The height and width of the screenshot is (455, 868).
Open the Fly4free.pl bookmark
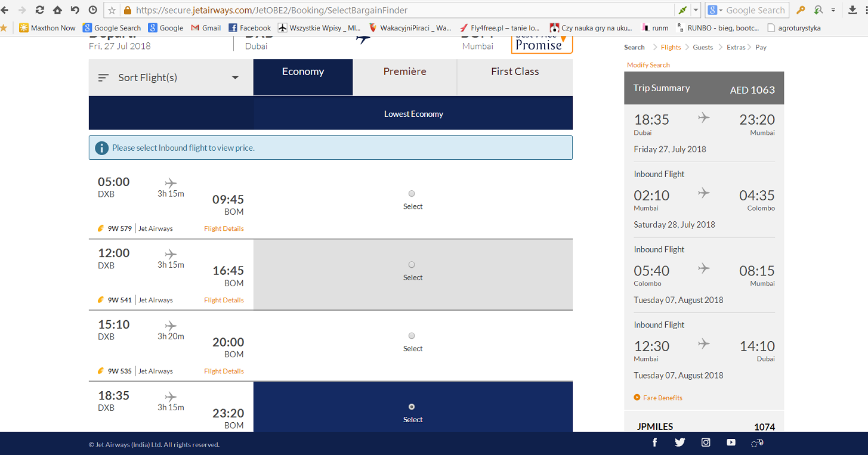tap(500, 27)
